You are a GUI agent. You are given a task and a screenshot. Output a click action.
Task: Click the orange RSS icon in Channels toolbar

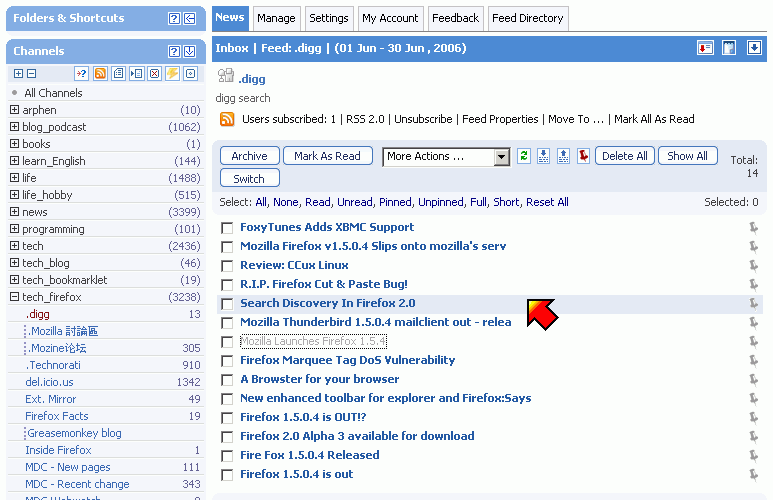(100, 73)
